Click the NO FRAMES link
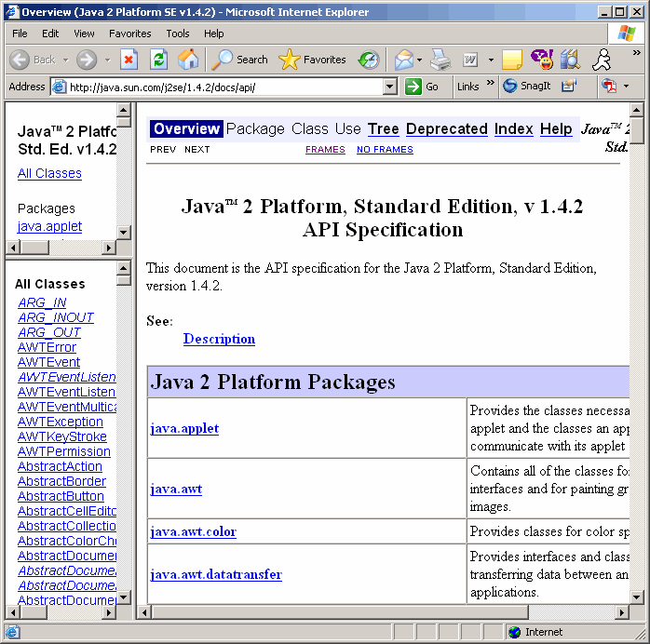This screenshot has height=644, width=650. tap(385, 150)
